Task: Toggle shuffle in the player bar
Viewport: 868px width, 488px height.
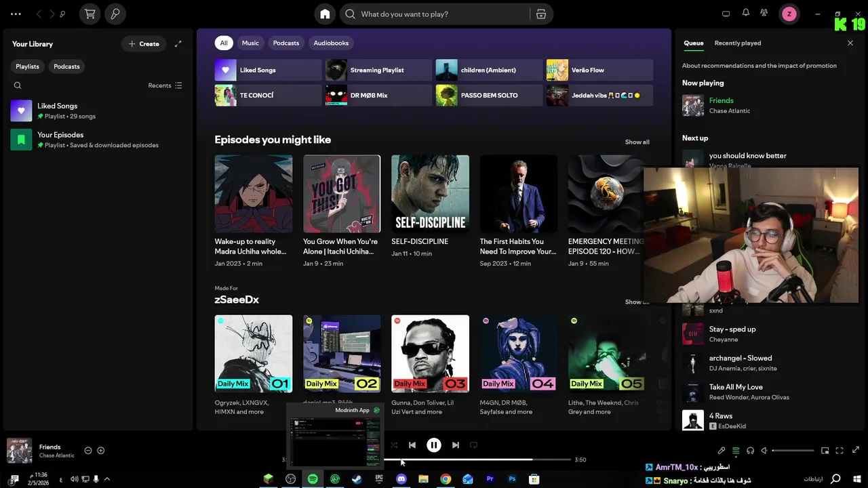Action: point(394,445)
